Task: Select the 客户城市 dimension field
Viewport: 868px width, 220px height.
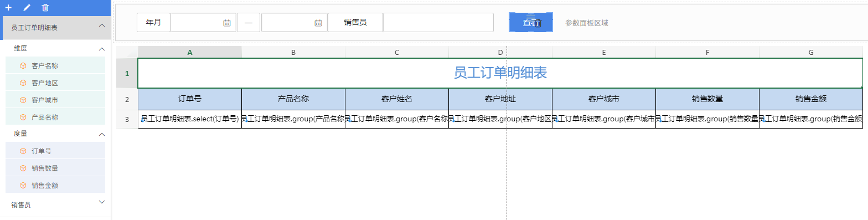Action: [55, 100]
